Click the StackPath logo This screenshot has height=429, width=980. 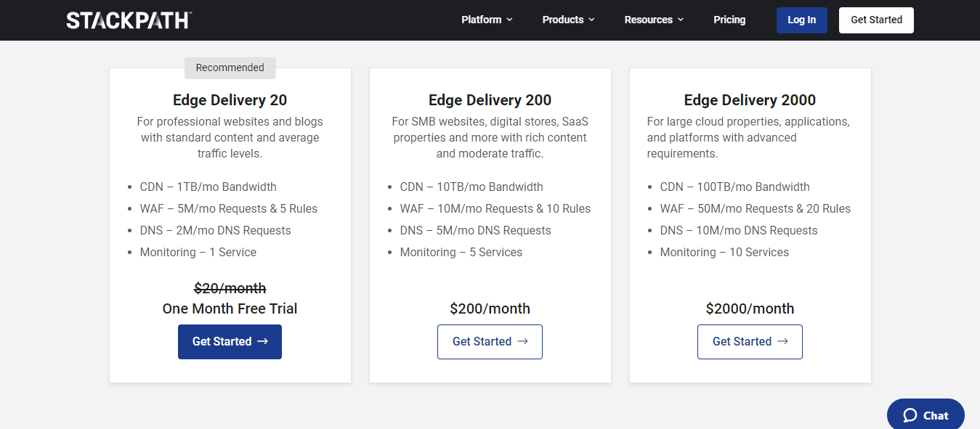click(129, 20)
